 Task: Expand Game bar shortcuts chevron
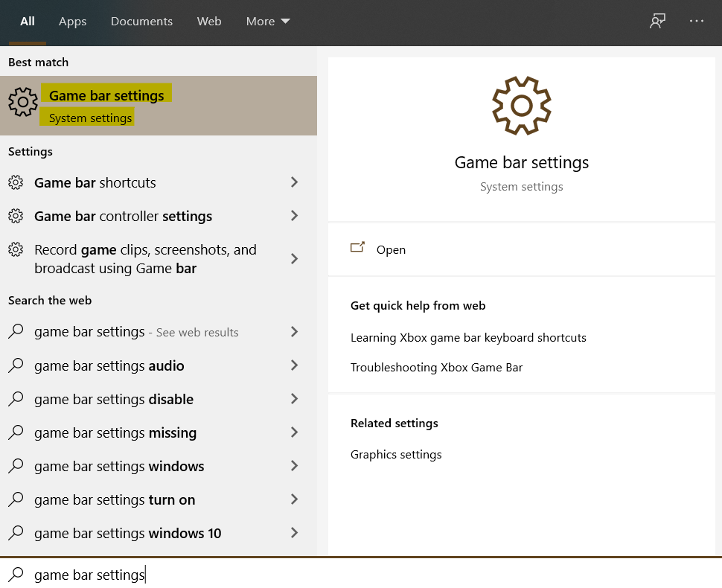point(294,182)
